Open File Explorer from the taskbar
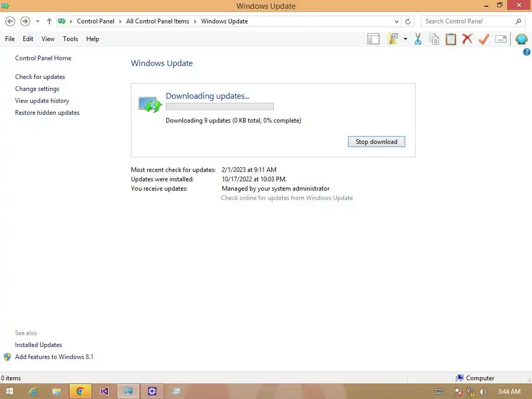This screenshot has height=399, width=532. click(56, 391)
